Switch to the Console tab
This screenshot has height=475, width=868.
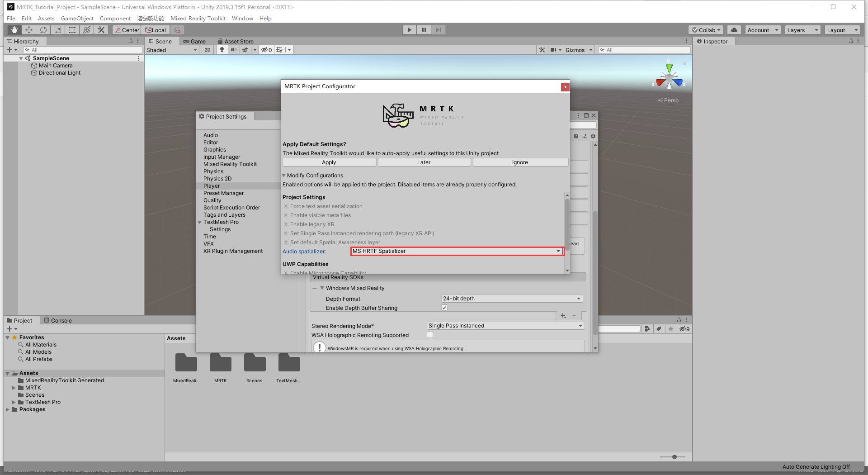coord(58,320)
